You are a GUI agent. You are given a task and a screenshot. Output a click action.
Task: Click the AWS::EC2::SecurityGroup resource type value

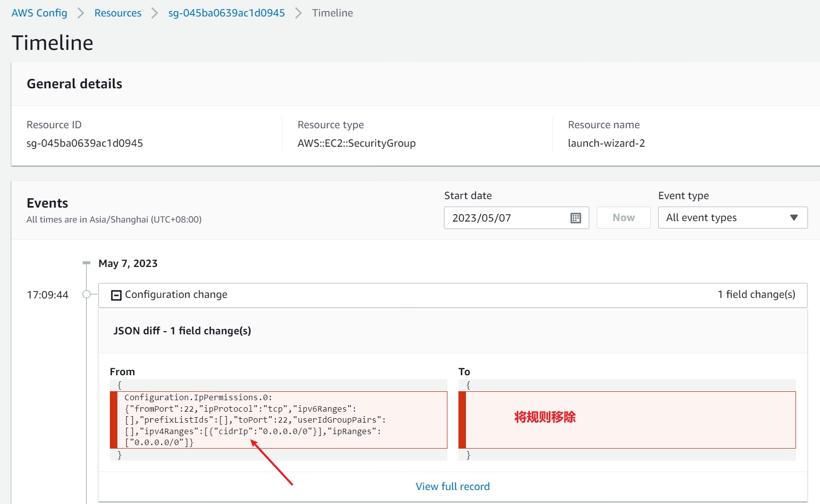[x=357, y=143]
